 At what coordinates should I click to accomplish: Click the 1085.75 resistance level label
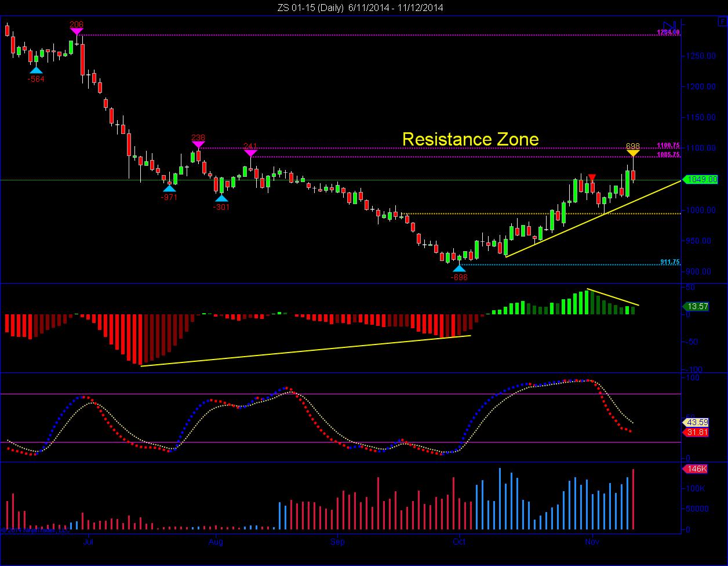click(x=668, y=155)
